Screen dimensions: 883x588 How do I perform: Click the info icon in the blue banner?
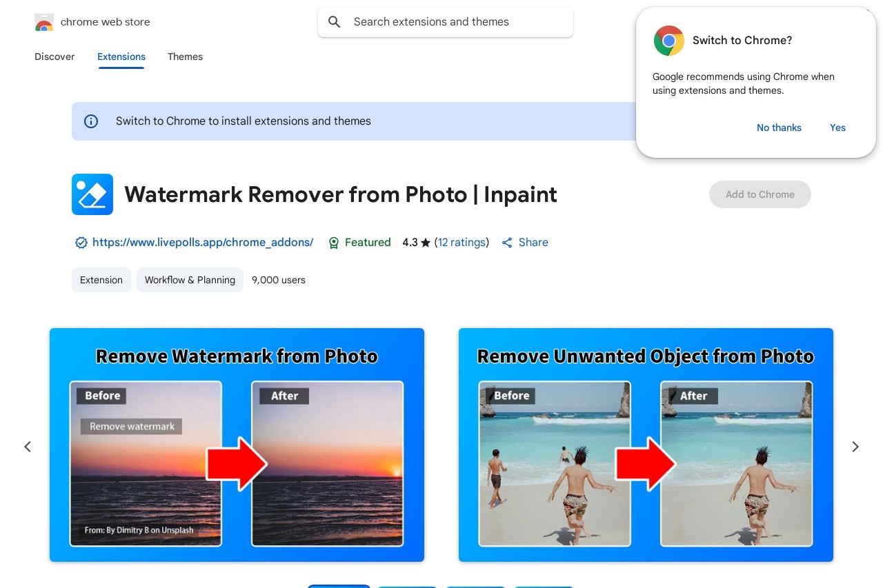pos(91,121)
